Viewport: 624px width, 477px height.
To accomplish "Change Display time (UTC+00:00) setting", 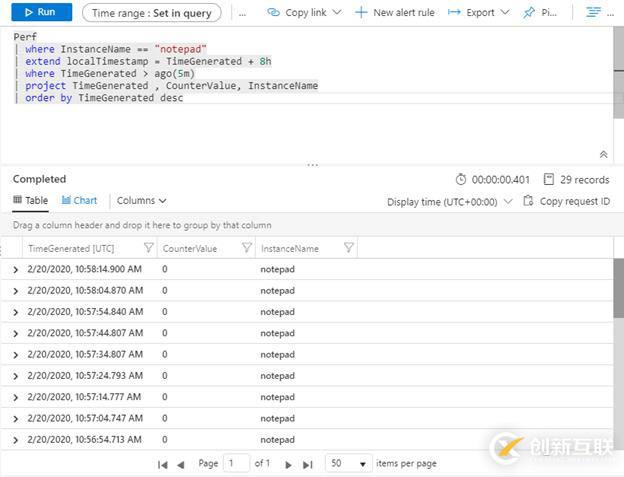I will [x=449, y=202].
